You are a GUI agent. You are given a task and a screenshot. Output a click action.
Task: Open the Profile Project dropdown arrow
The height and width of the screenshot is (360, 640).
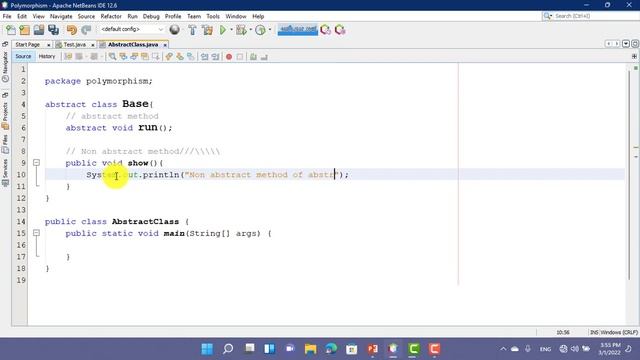269,30
